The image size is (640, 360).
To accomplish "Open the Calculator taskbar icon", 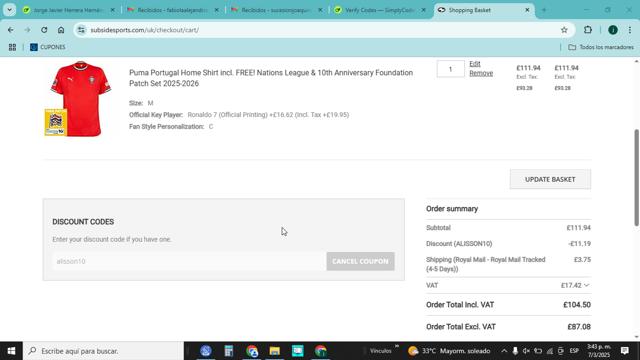I will pyautogui.click(x=229, y=351).
